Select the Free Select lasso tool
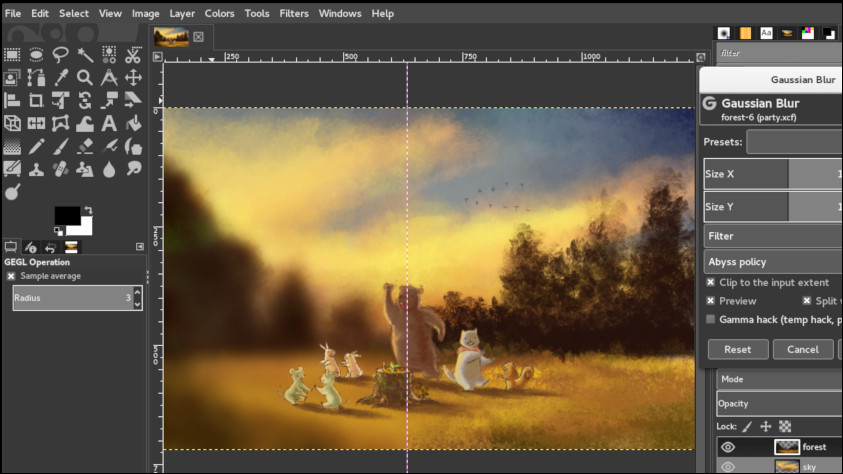The image size is (843, 474). 60,54
